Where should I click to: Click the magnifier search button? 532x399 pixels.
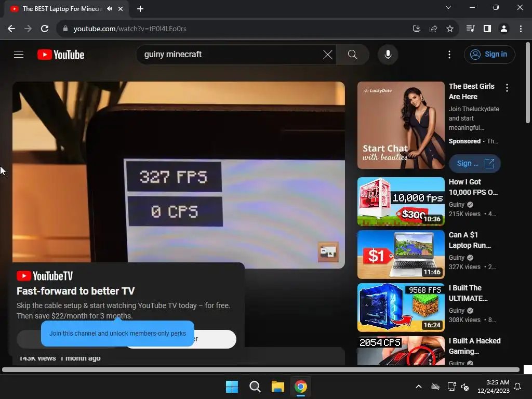pos(353,54)
